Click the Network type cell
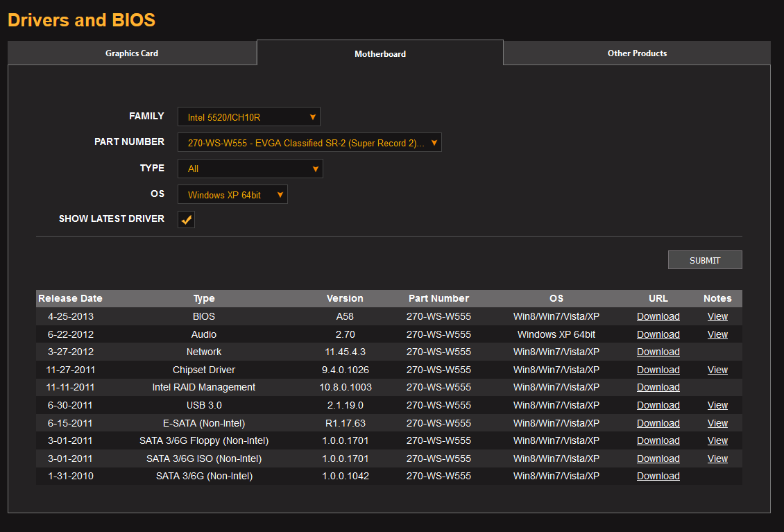This screenshot has height=532, width=784. [x=204, y=352]
